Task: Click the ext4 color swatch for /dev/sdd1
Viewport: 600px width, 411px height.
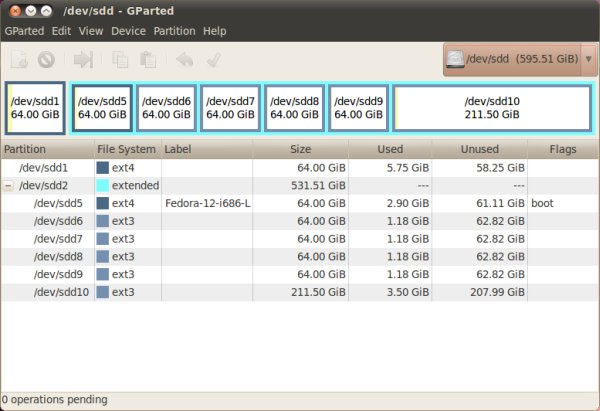Action: [103, 168]
